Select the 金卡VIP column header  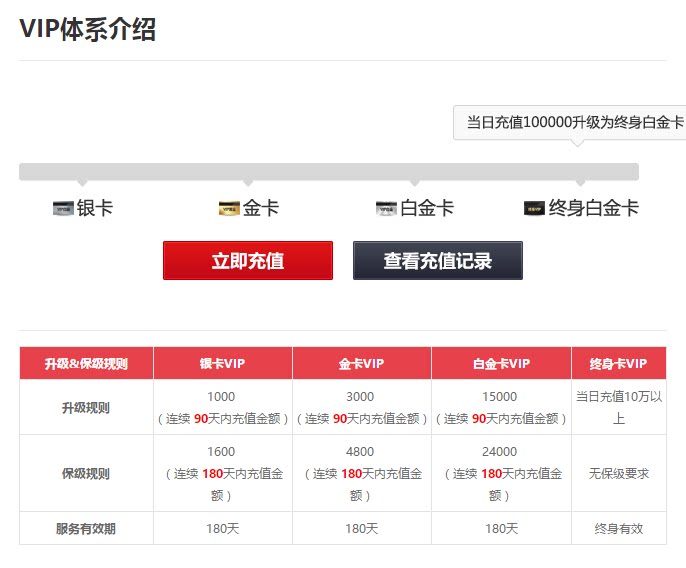[x=361, y=363]
